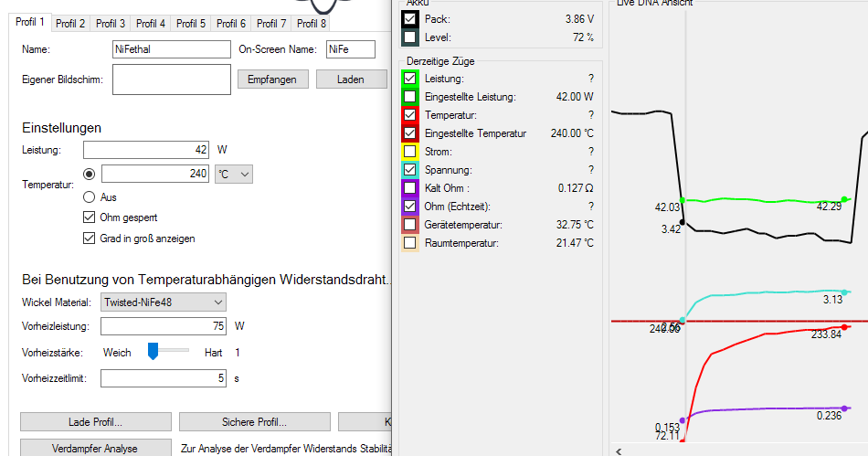
Task: Open the Profil 5 tab
Action: click(191, 23)
